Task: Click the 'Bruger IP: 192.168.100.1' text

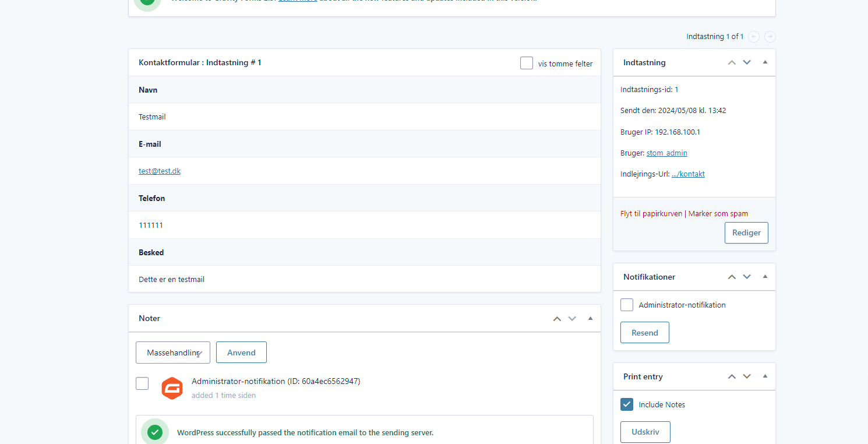Action: (660, 132)
